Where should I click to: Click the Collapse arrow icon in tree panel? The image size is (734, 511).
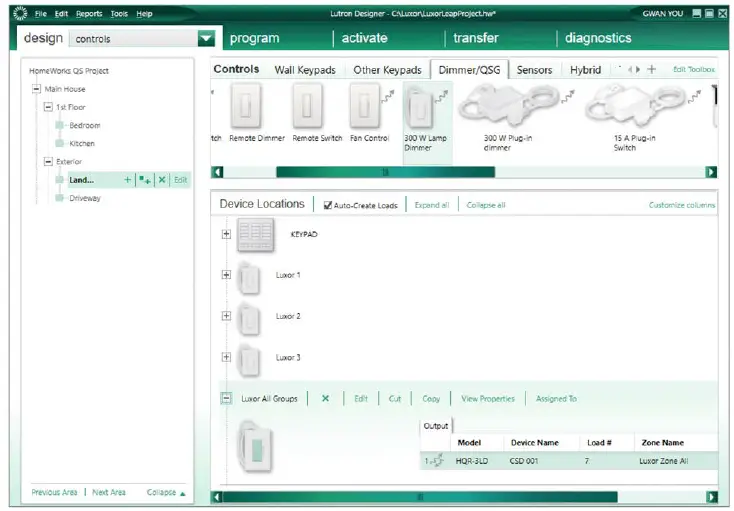click(183, 494)
